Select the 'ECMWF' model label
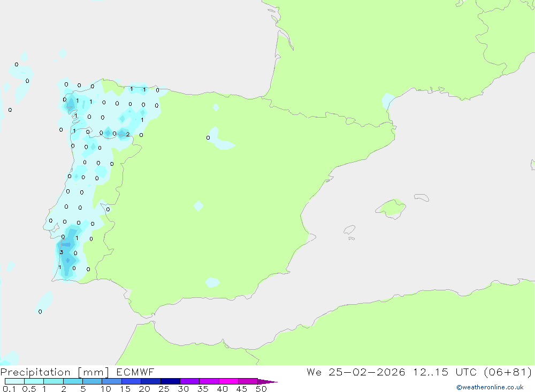 [135, 372]
